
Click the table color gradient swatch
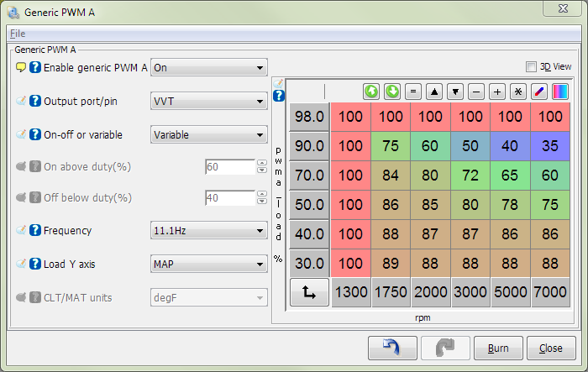click(x=560, y=91)
